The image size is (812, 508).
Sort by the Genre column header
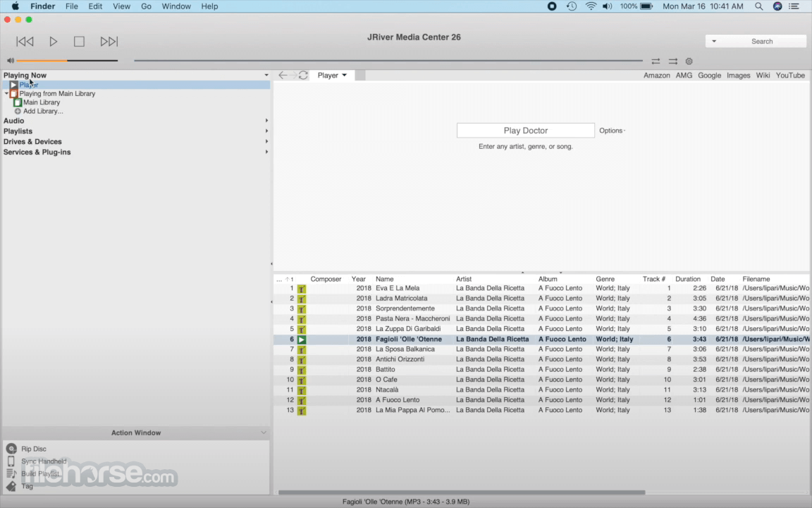click(x=605, y=279)
